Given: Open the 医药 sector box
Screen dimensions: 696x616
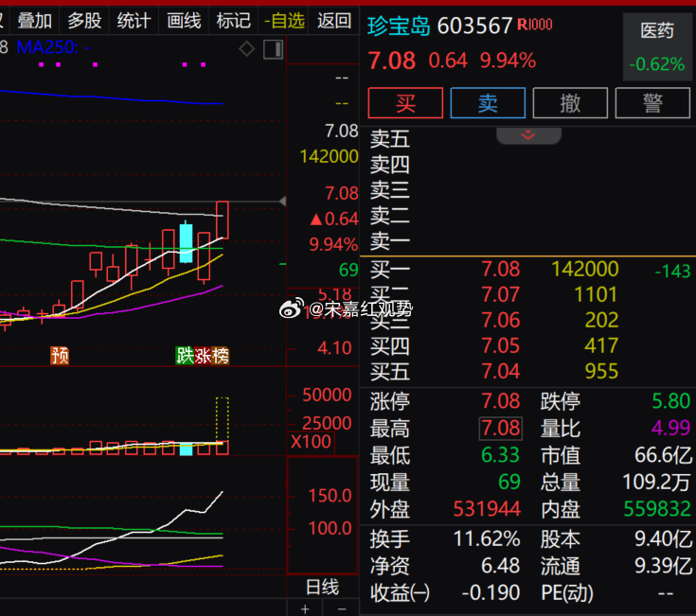Looking at the screenshot, I should [657, 47].
